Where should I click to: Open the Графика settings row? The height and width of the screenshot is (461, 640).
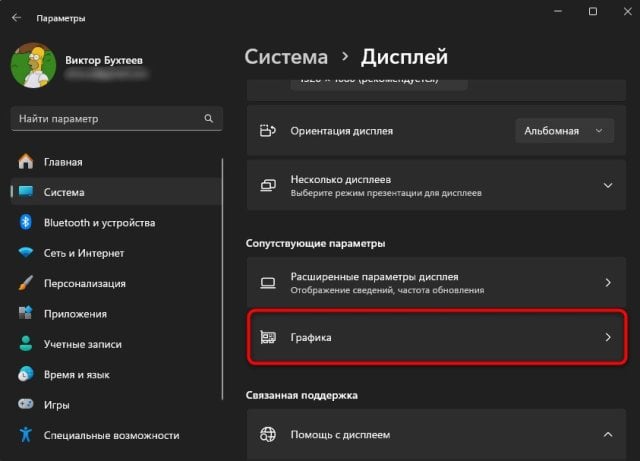(433, 338)
